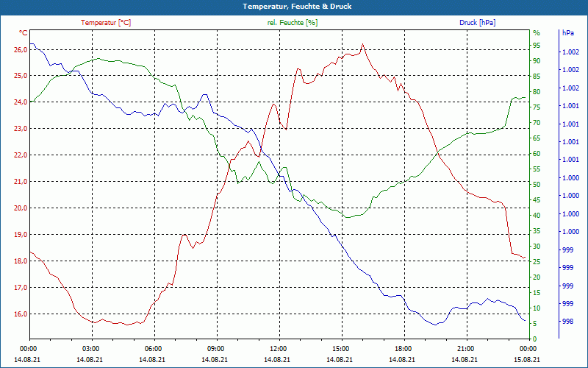Click the 12:00 time axis label
Image resolution: width=588 pixels, height=368 pixels.
tap(277, 349)
